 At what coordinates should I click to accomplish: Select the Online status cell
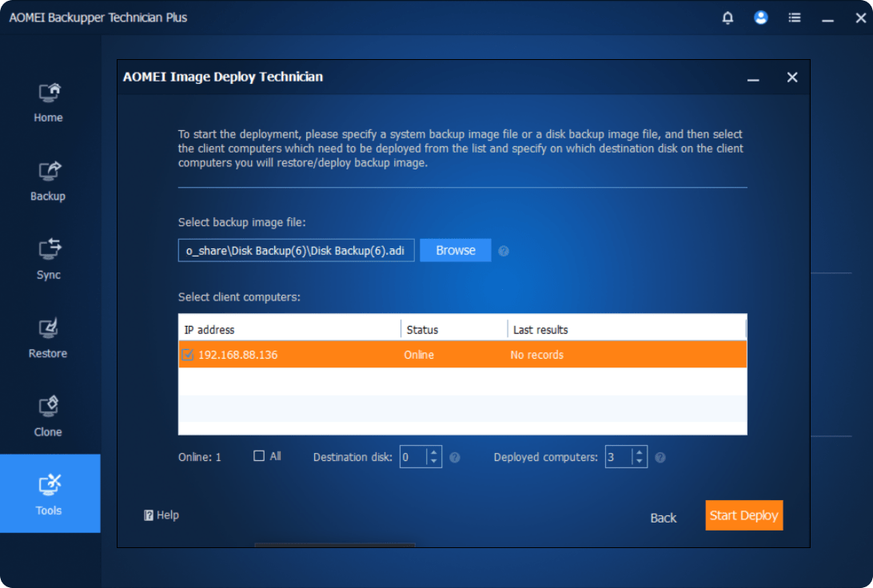pyautogui.click(x=419, y=355)
